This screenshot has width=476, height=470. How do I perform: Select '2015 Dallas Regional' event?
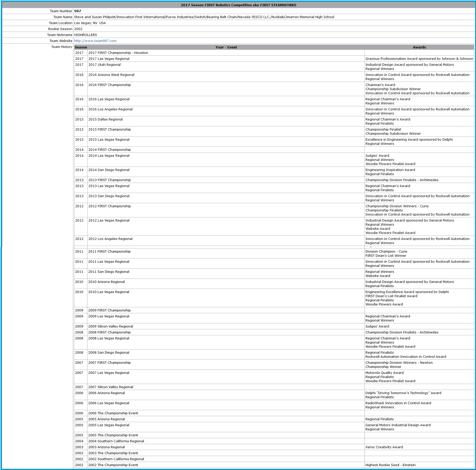[x=106, y=119]
